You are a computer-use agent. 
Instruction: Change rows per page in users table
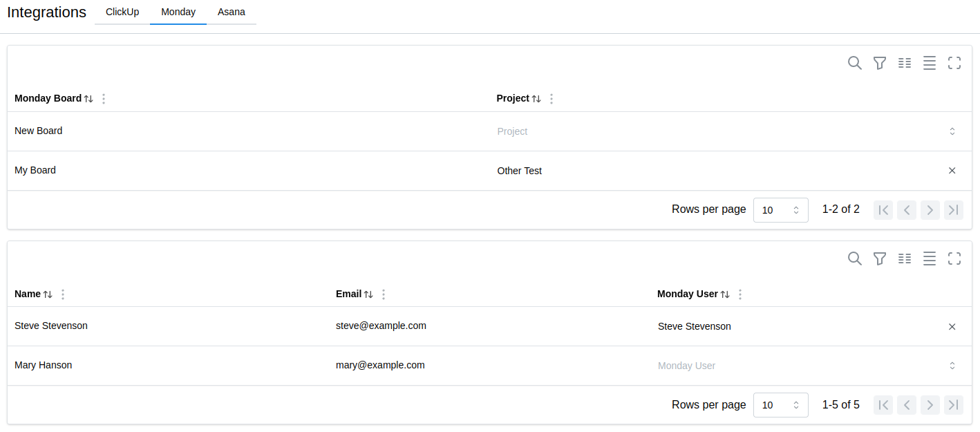point(781,405)
